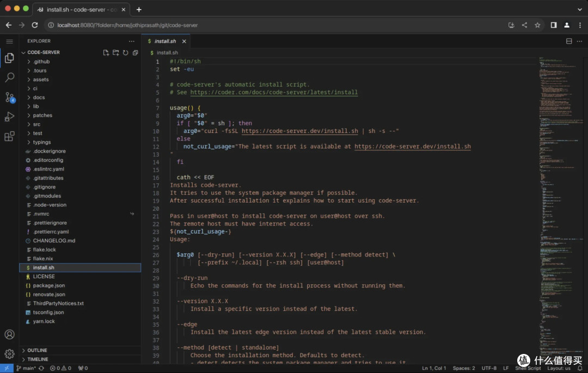
Task: Expand the ci folder
Action: (x=80, y=88)
